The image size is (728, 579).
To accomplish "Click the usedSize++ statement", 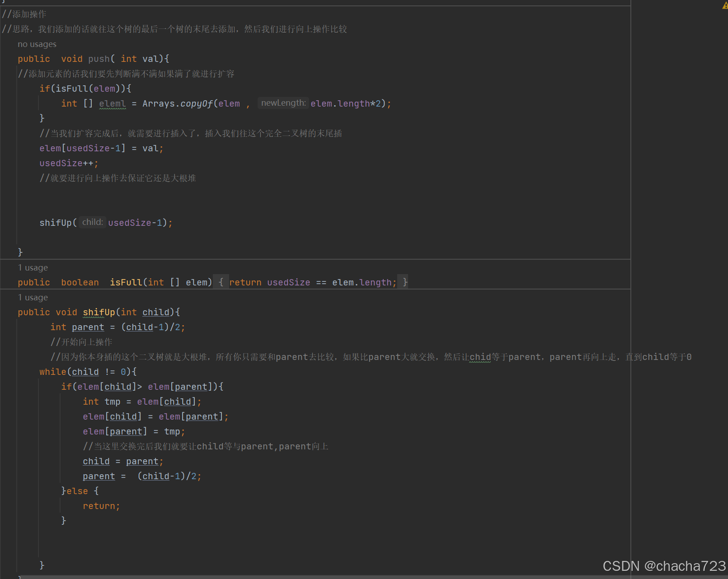I will [x=69, y=163].
